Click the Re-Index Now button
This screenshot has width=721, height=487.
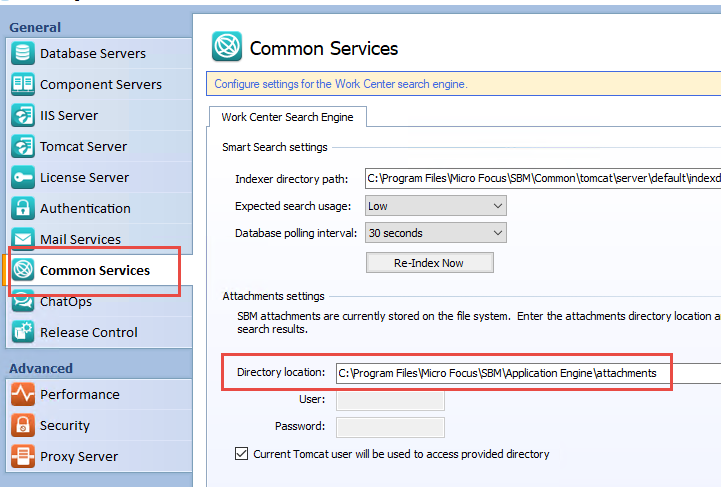tap(429, 263)
